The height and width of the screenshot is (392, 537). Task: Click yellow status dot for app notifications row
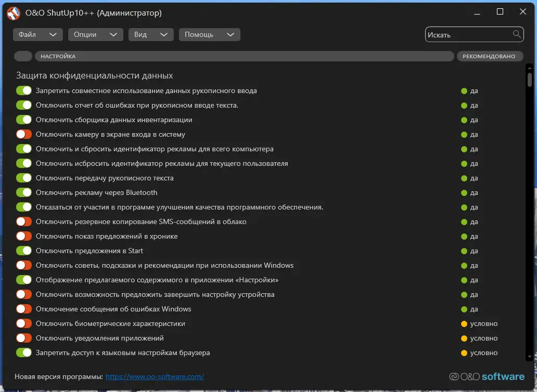coord(464,338)
